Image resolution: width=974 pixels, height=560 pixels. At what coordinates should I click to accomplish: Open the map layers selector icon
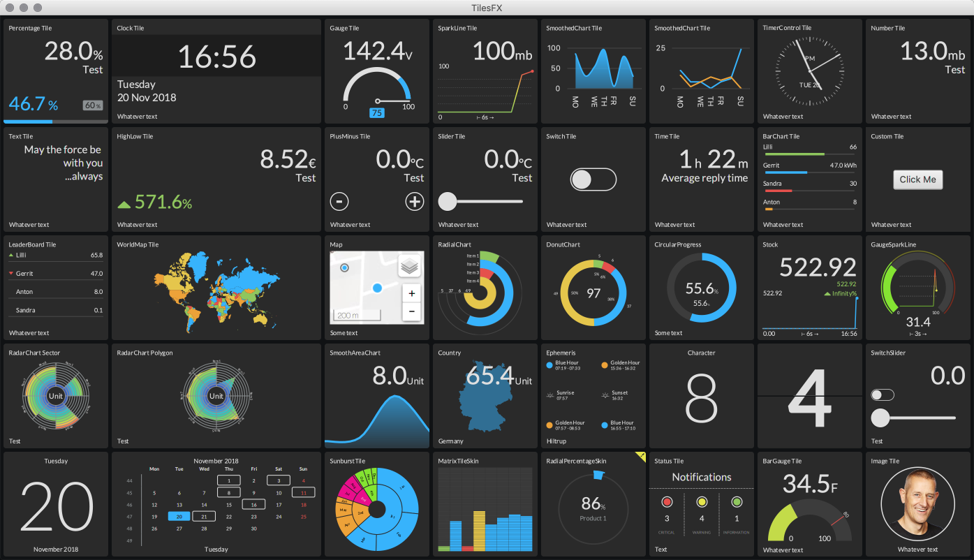(410, 266)
